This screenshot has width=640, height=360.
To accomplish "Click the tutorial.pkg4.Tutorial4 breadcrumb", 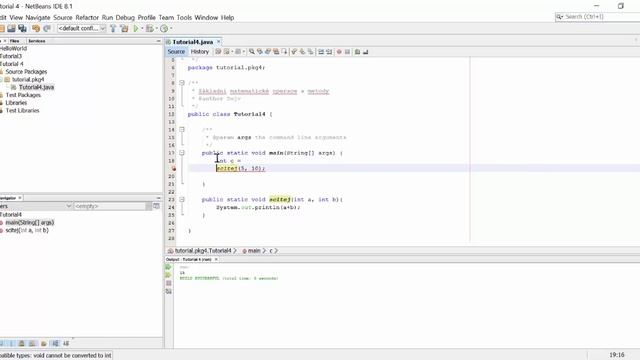I will [x=203, y=251].
